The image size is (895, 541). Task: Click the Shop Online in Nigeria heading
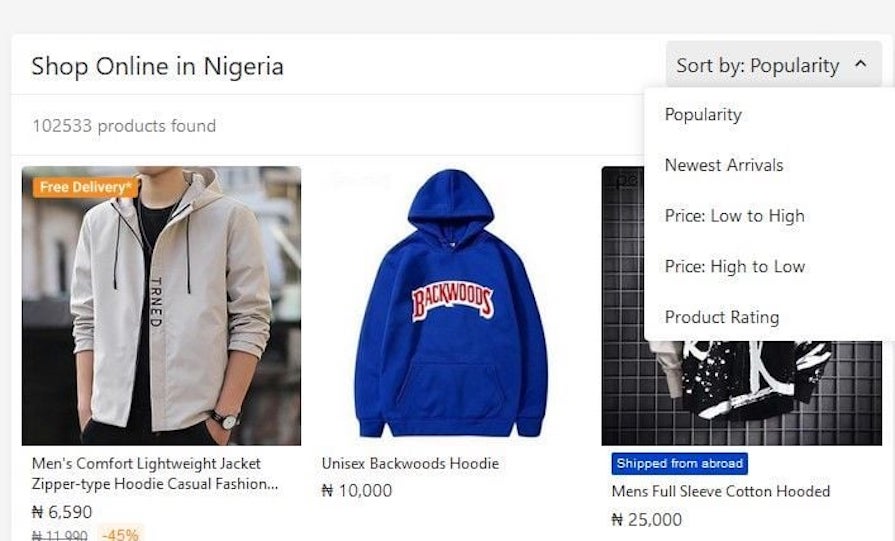click(x=157, y=67)
